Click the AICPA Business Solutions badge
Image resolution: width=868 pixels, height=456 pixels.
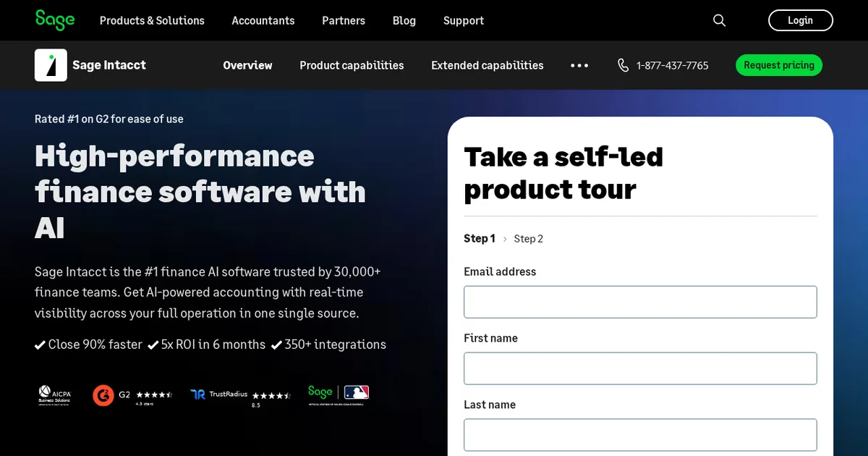pos(54,394)
